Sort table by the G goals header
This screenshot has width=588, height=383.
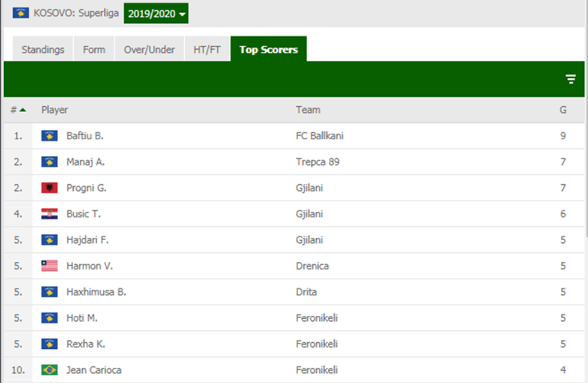point(563,110)
